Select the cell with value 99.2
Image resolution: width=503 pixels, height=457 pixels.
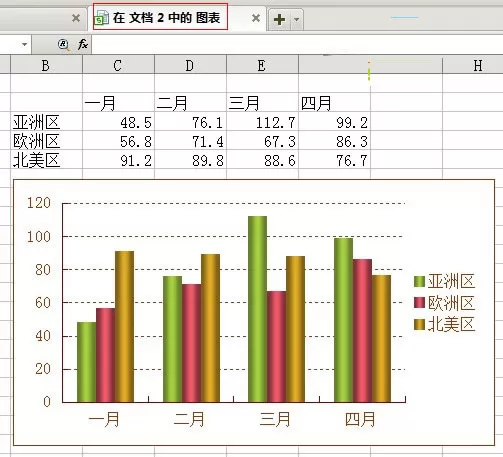click(334, 121)
